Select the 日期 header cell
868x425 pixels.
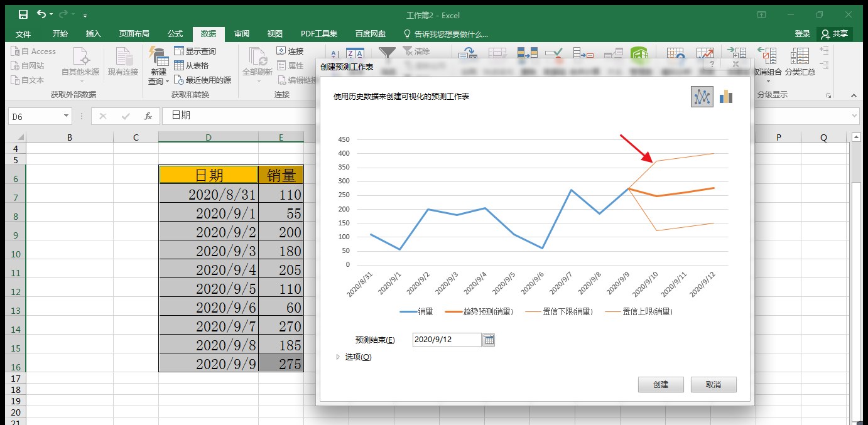(209, 175)
